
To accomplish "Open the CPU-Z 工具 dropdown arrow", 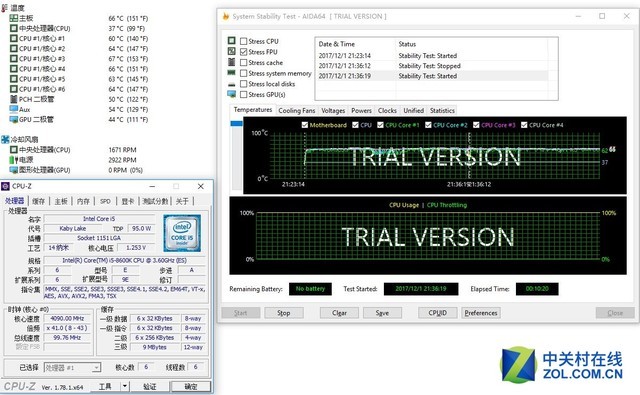I will tap(125, 386).
